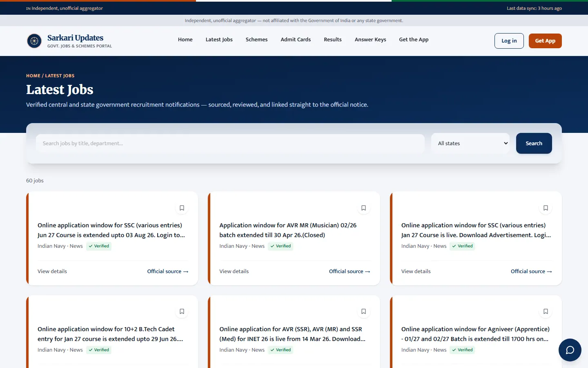Click the '60 jobs' results count
588x368 pixels.
pos(35,181)
